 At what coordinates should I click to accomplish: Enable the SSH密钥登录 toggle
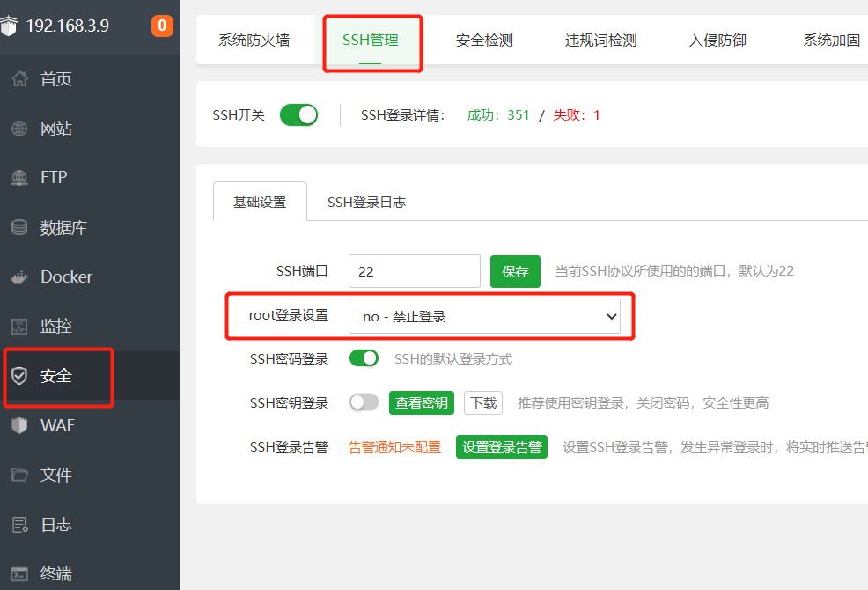364,402
